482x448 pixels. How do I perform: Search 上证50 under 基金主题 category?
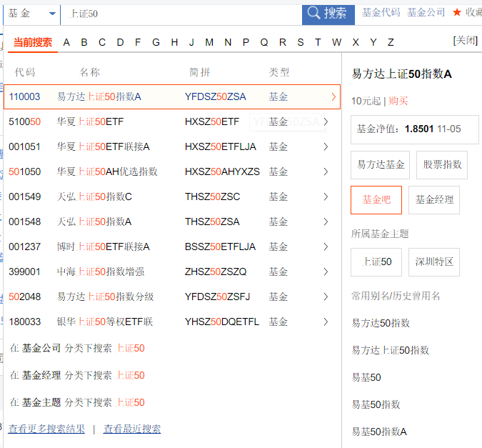click(x=77, y=402)
